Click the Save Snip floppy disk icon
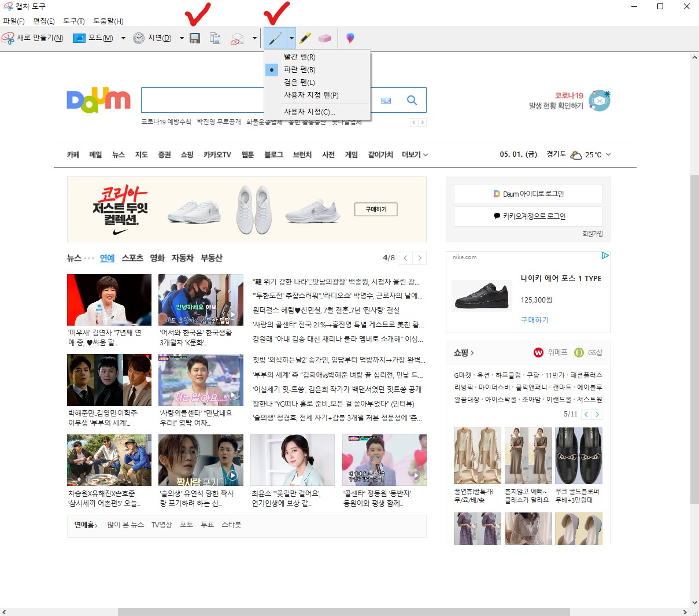Screen dimensions: 699x616 pos(195,38)
